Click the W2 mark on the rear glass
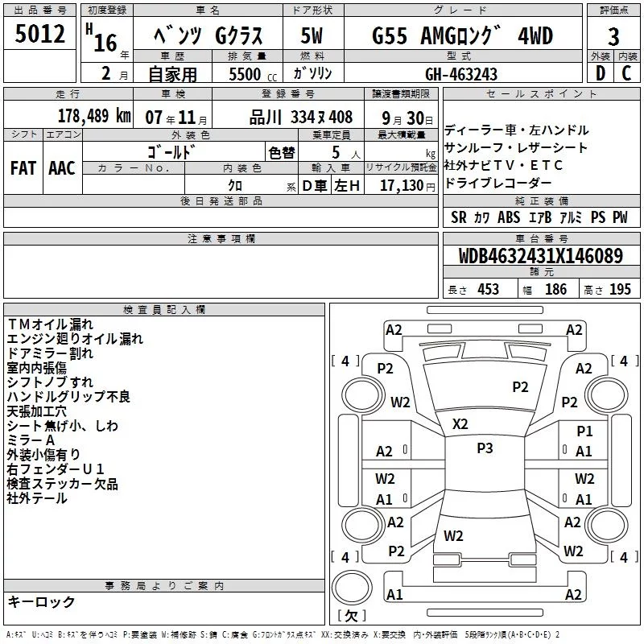644x644 pixels. (x=453, y=535)
